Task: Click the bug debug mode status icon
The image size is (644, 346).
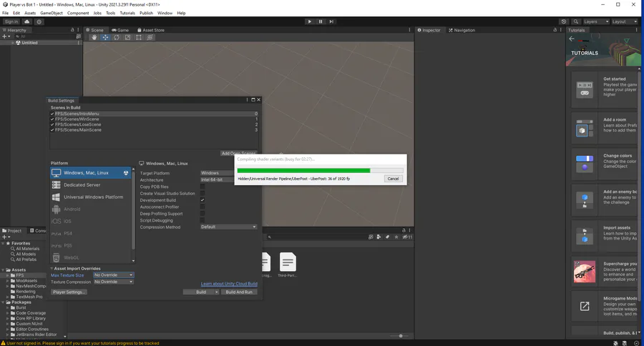Action: [615, 343]
